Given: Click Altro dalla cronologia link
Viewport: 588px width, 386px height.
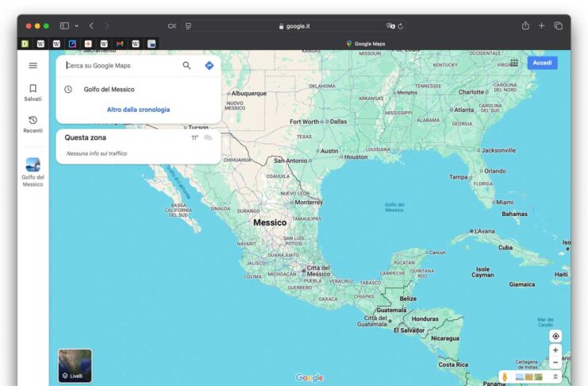Looking at the screenshot, I should (138, 110).
